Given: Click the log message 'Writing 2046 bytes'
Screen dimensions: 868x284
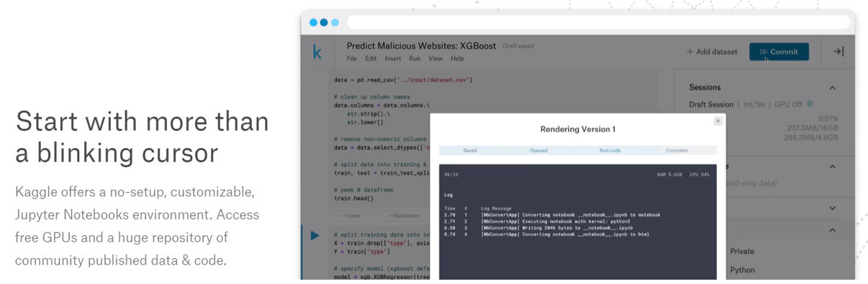Looking at the screenshot, I should pos(557,228).
